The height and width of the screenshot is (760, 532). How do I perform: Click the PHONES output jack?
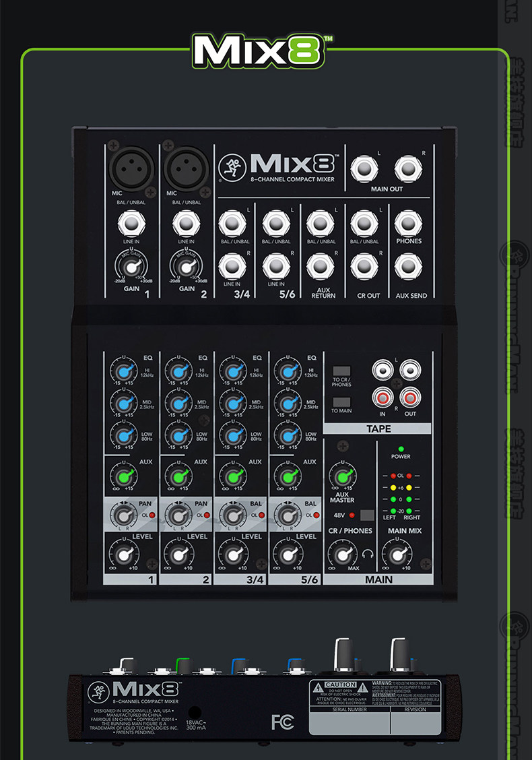(408, 224)
